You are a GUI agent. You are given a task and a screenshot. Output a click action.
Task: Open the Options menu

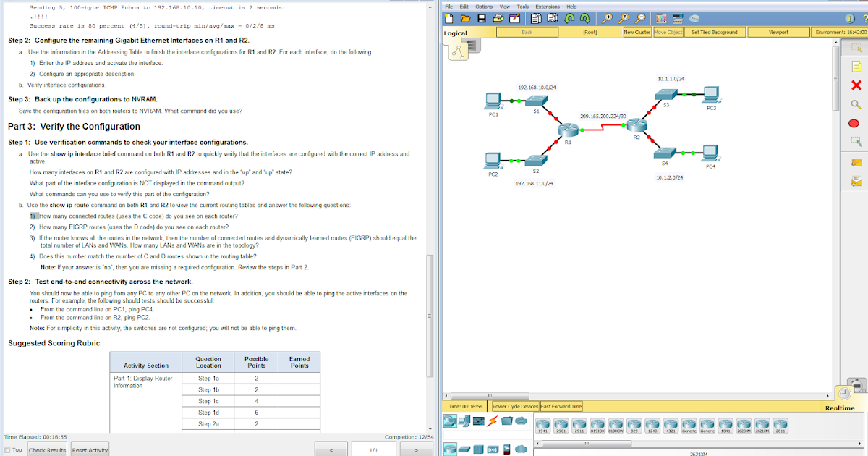pyautogui.click(x=484, y=7)
